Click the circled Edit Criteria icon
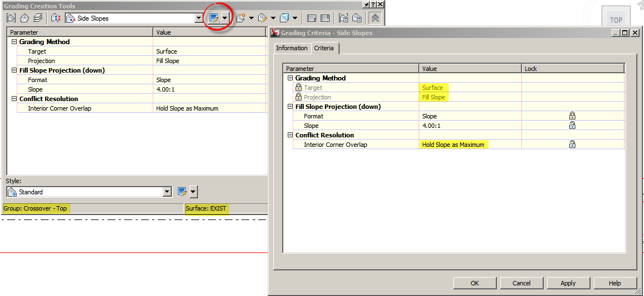The width and height of the screenshot is (644, 296). click(x=214, y=18)
